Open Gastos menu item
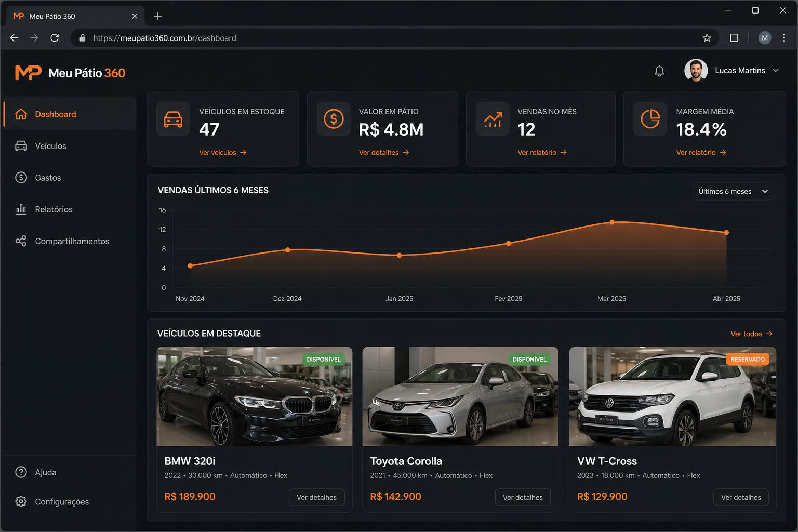The width and height of the screenshot is (798, 532). tap(69, 178)
